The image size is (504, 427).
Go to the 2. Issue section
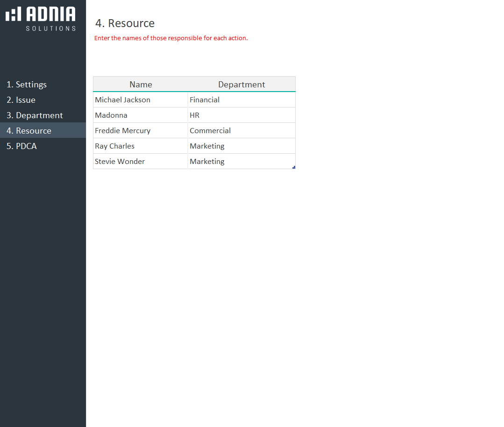[21, 100]
